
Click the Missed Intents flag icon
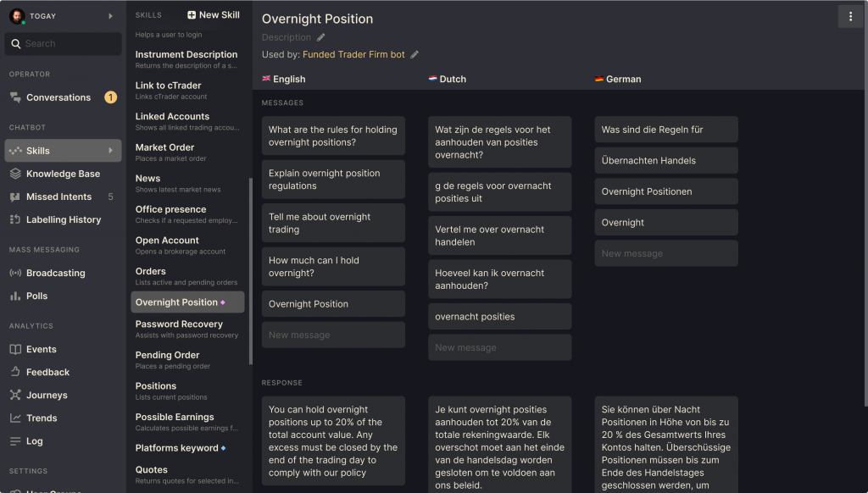pyautogui.click(x=15, y=197)
